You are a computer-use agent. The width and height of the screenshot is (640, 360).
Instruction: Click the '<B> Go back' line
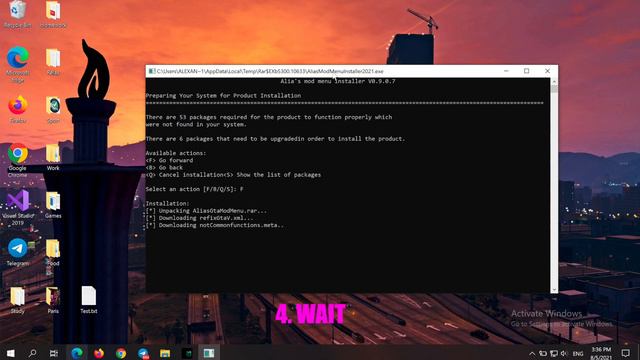164,168
